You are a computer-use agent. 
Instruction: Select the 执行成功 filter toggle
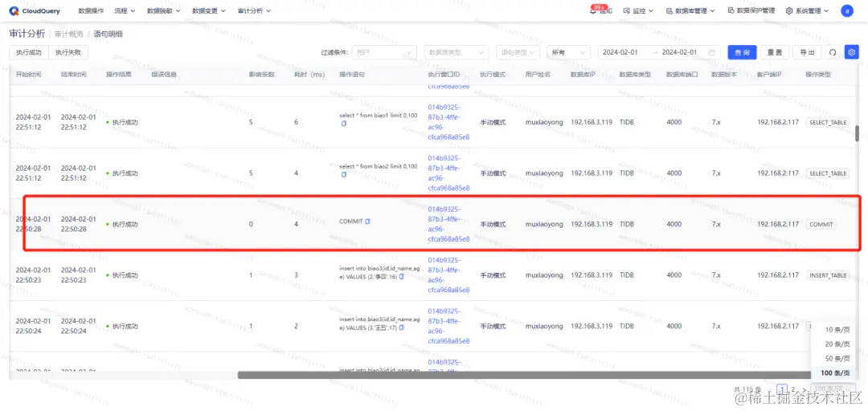29,52
